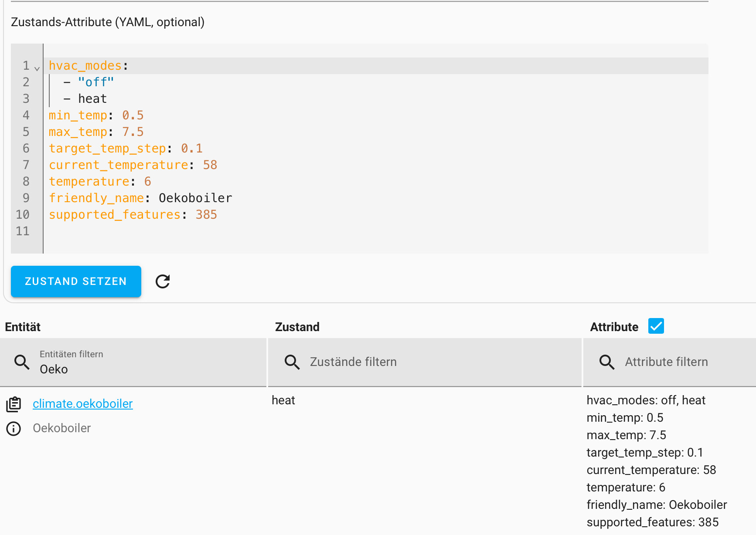This screenshot has height=535, width=756.
Task: Click the target_temp_step: 0.1 editor line
Action: 126,149
